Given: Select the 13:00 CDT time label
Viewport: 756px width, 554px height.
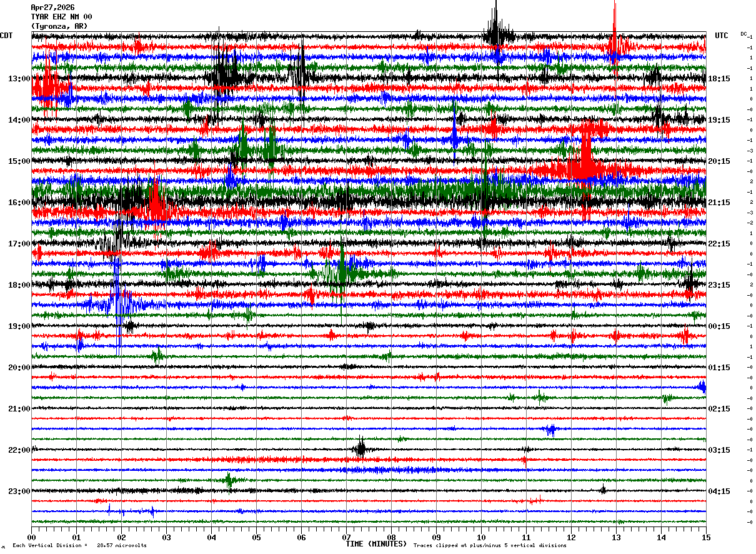Looking at the screenshot, I should click(x=19, y=79).
